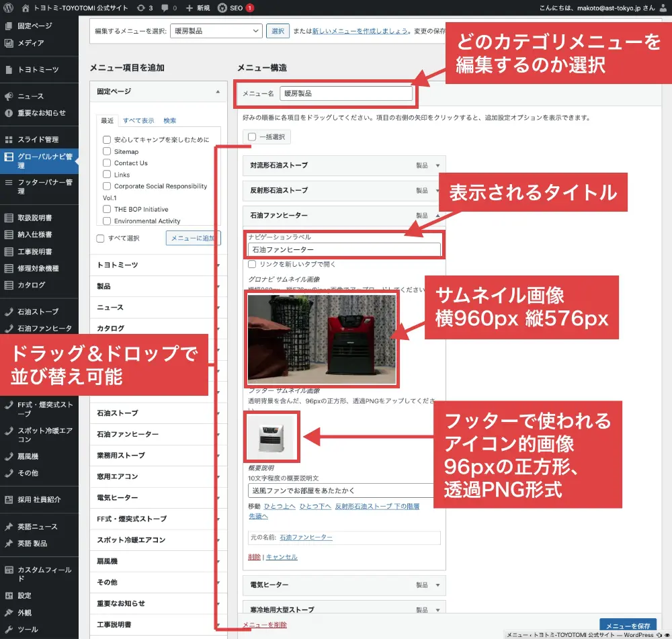This screenshot has width=672, height=639.
Task: Follow the 新しいメニューを作成しましょう link
Action: point(360,31)
